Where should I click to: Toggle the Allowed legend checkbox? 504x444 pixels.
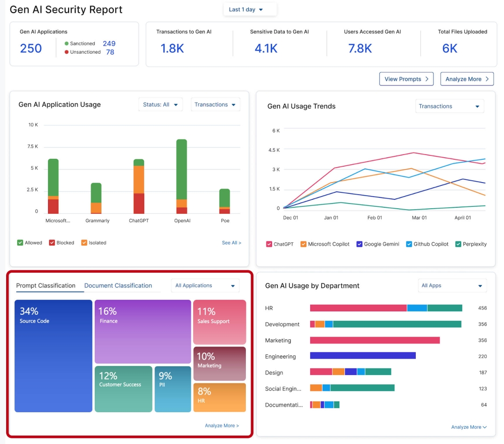pos(20,243)
